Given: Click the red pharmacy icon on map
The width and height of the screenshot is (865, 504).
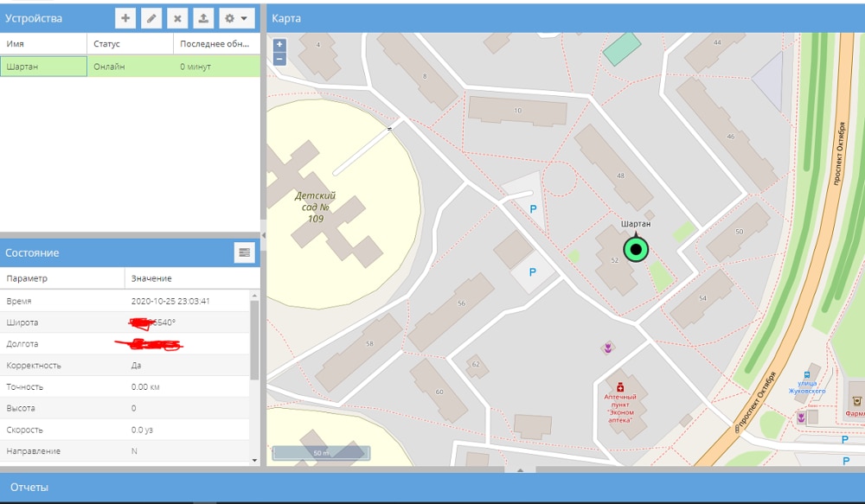Looking at the screenshot, I should pos(620,387).
